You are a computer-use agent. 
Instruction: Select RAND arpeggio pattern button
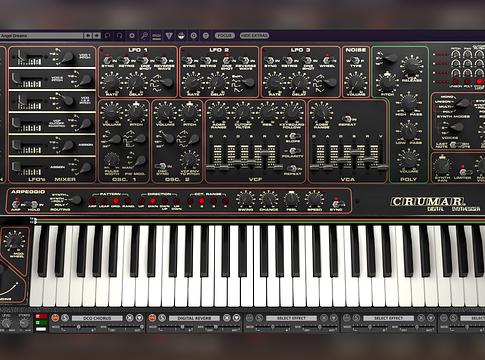(128, 201)
